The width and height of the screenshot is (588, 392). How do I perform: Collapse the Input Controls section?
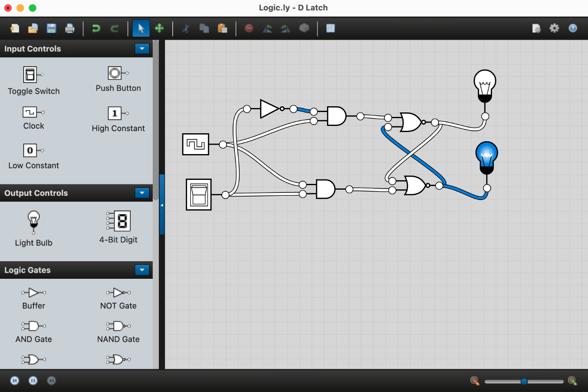142,49
